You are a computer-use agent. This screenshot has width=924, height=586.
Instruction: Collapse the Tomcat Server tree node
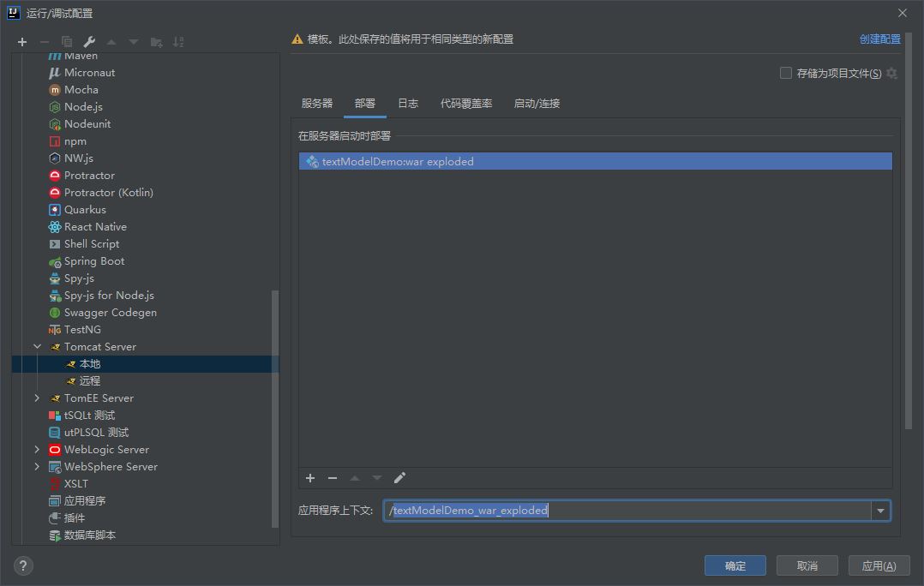coord(37,346)
